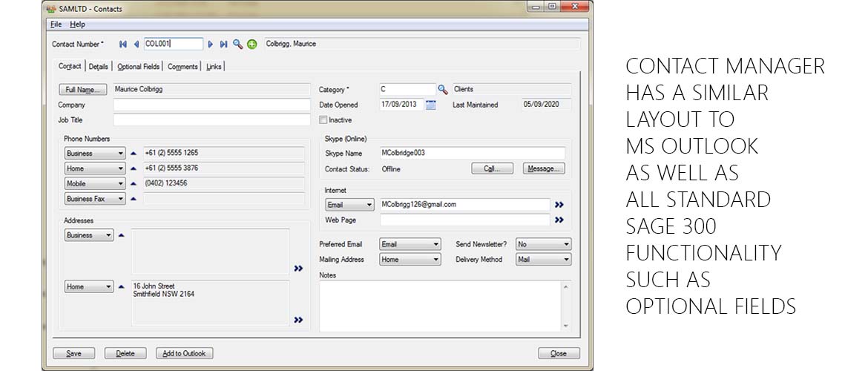Click arrow beside Home phone number
Viewport: 868px width, 371px height.
[x=133, y=168]
